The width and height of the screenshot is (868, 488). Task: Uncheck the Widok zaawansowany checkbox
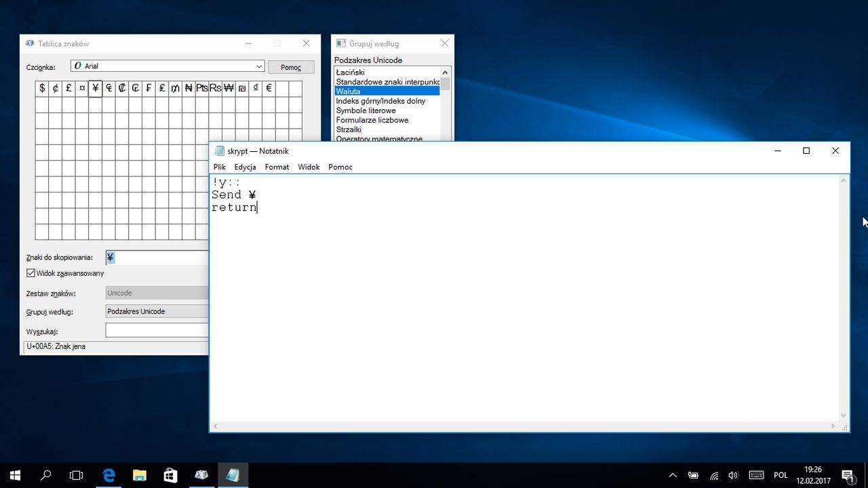31,273
